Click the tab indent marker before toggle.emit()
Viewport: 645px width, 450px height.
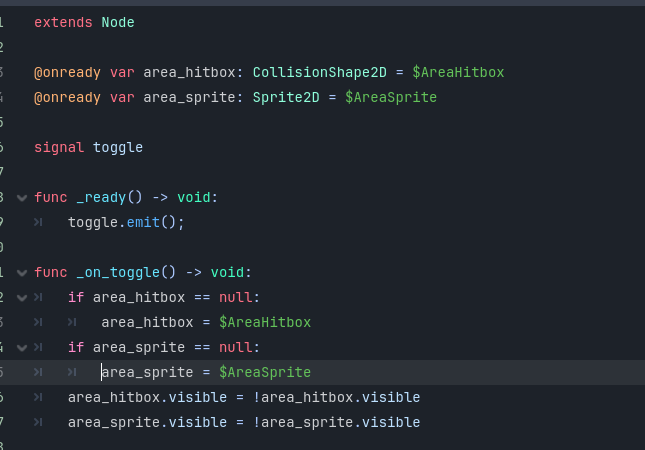(38, 223)
